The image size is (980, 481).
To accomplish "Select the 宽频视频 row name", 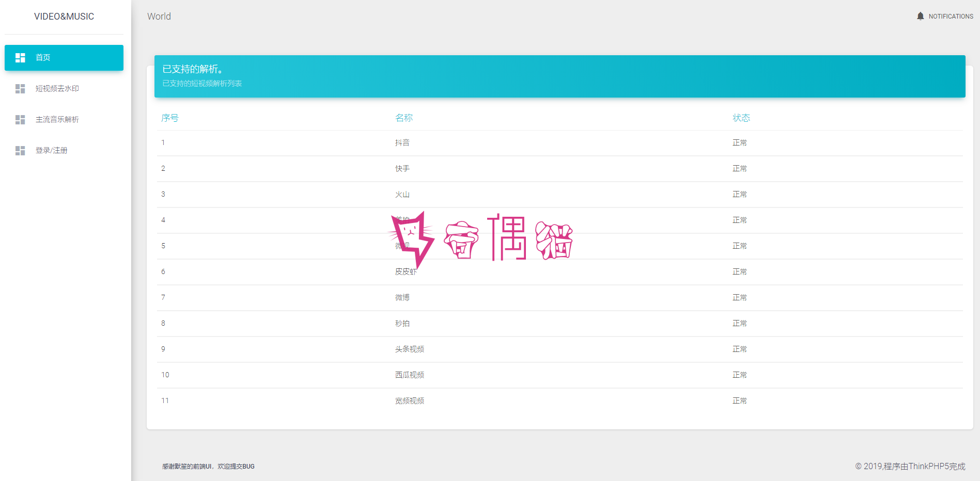I will click(x=410, y=401).
